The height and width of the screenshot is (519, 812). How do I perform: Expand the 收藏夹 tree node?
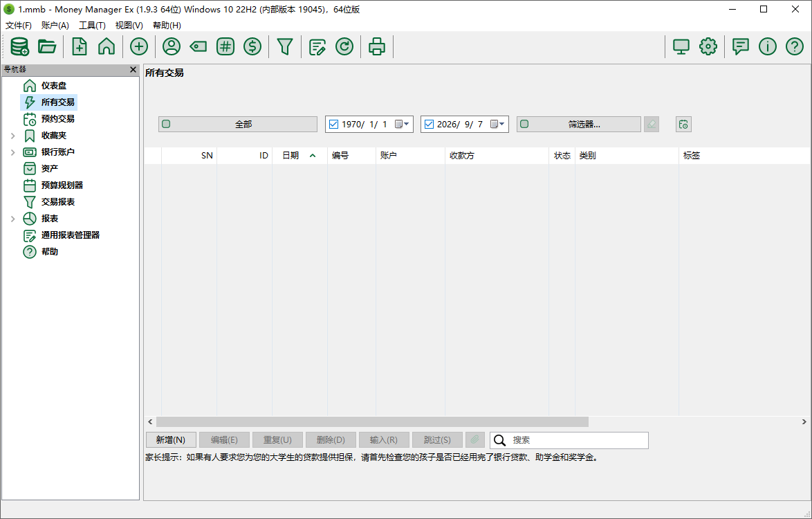tap(13, 136)
